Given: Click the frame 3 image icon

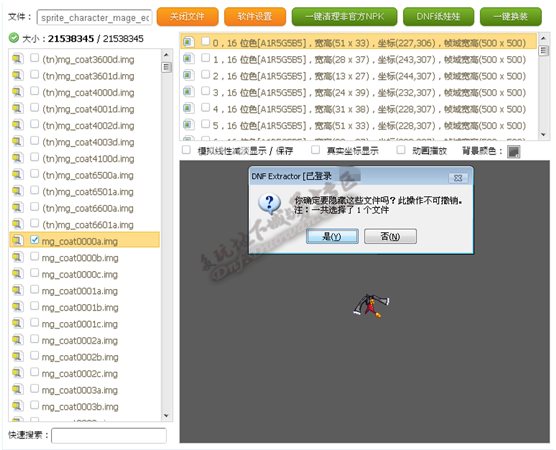Looking at the screenshot, I should point(188,92).
